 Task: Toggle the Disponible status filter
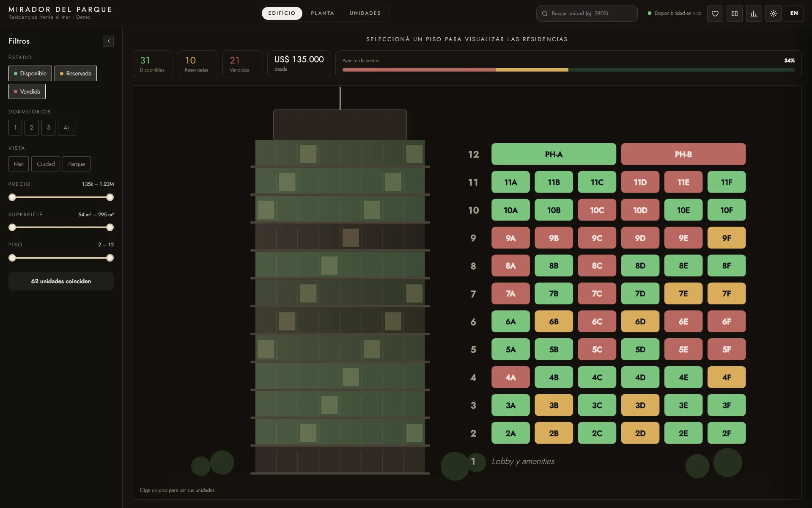point(30,73)
